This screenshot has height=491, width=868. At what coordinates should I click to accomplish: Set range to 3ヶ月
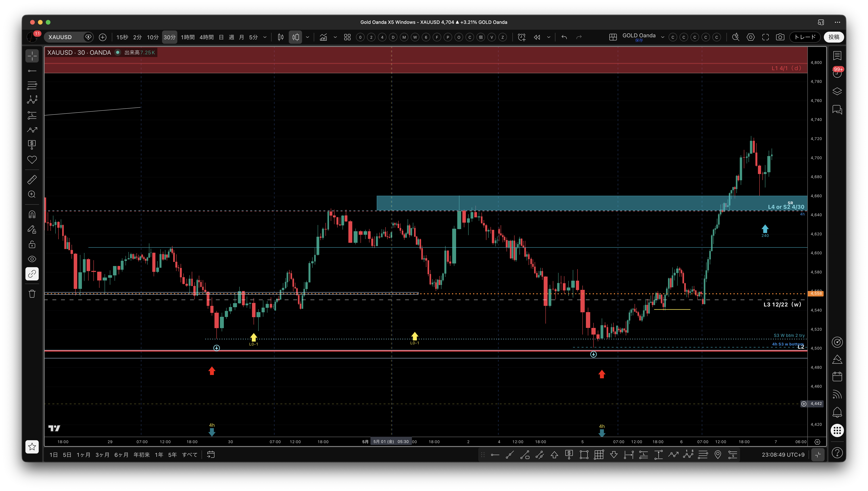pos(102,455)
